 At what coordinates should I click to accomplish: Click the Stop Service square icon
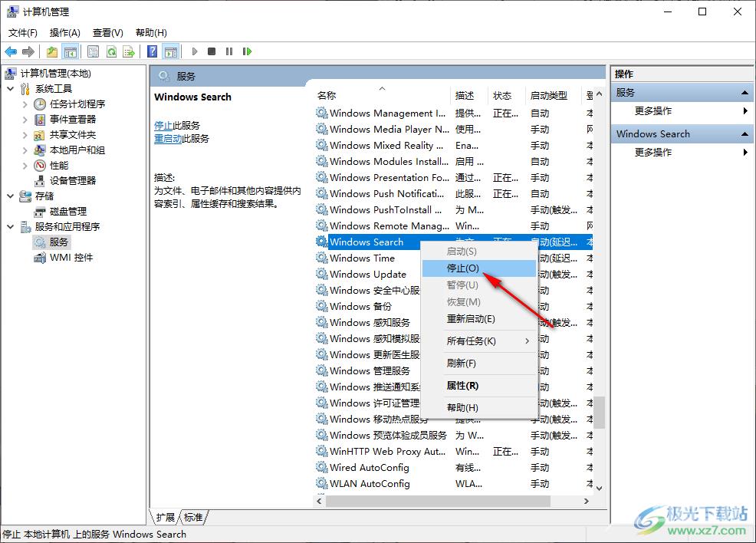pyautogui.click(x=211, y=51)
